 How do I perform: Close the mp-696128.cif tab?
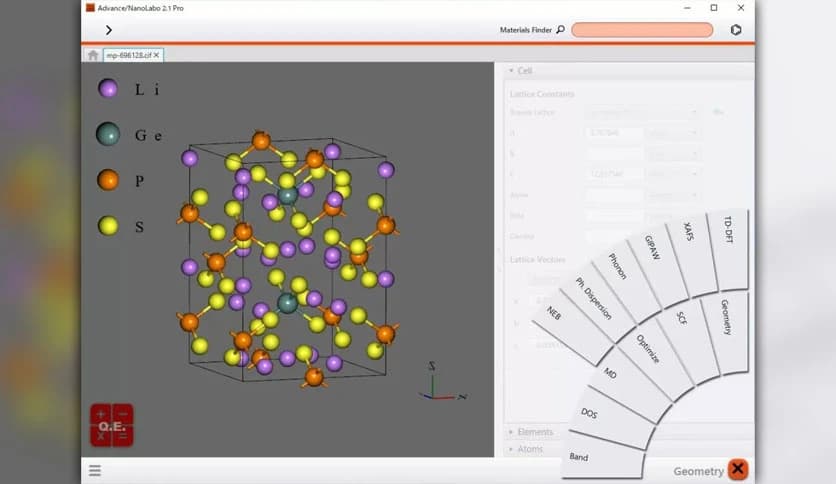point(156,55)
